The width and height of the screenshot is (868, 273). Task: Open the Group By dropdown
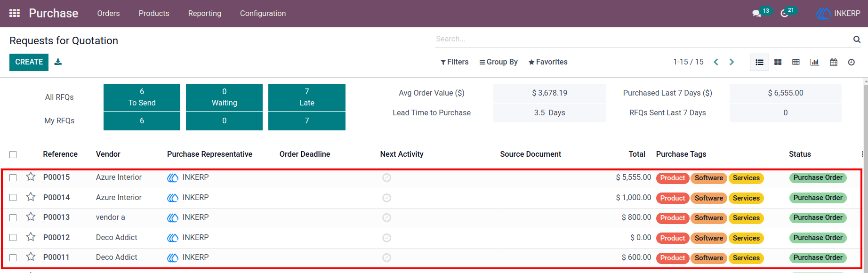pos(498,62)
